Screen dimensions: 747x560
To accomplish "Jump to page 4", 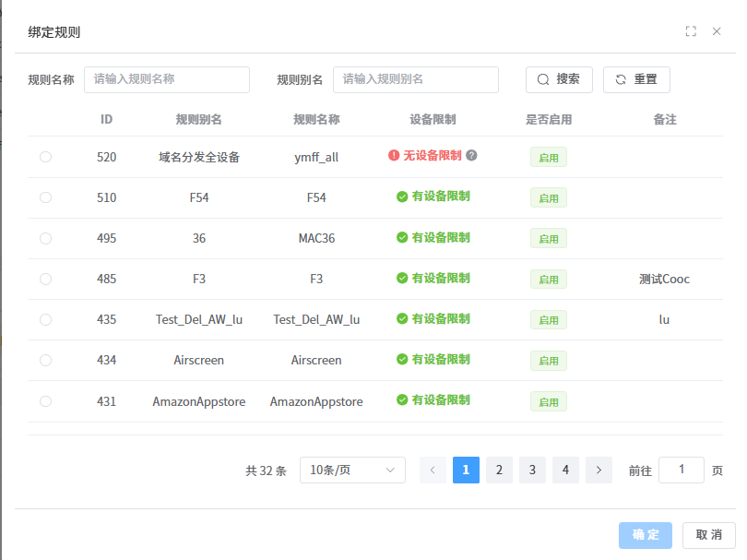I will click(565, 470).
